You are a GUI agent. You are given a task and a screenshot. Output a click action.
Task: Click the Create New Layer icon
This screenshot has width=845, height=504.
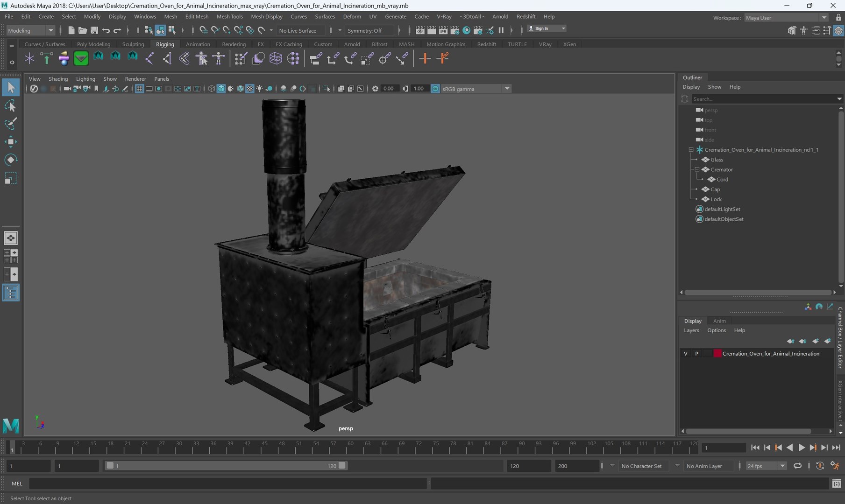tap(815, 341)
